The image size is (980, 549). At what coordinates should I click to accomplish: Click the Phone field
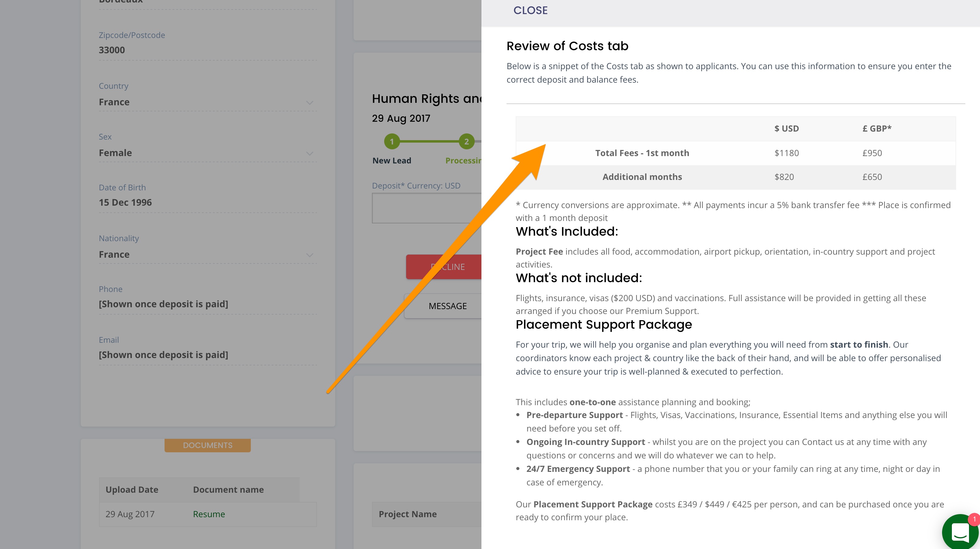point(207,304)
